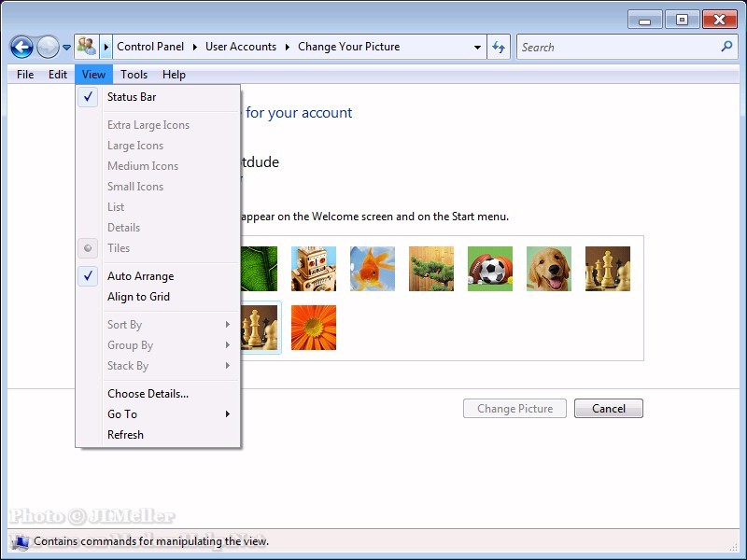747x560 pixels.
Task: Minimize the Change Your Picture window
Action: pyautogui.click(x=644, y=20)
